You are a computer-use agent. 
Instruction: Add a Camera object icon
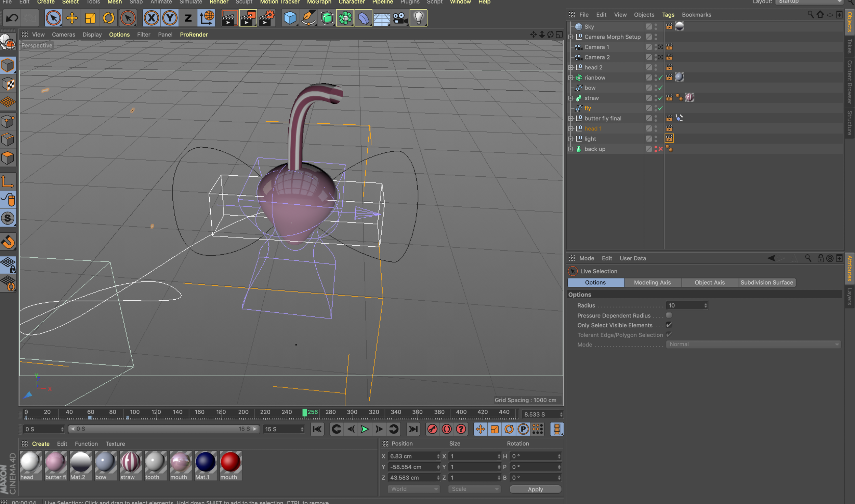(x=400, y=18)
